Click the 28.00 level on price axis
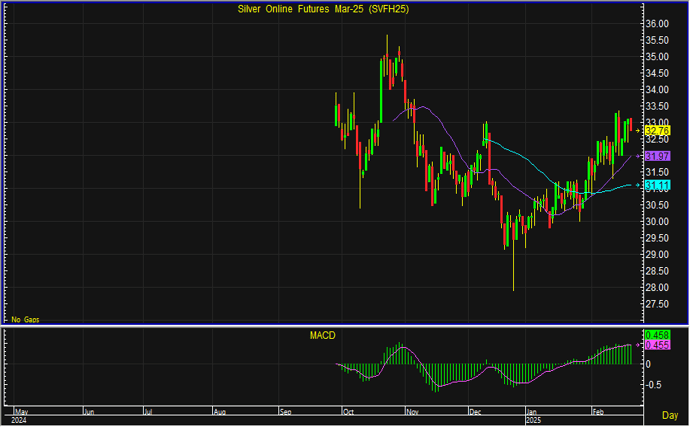 657,288
